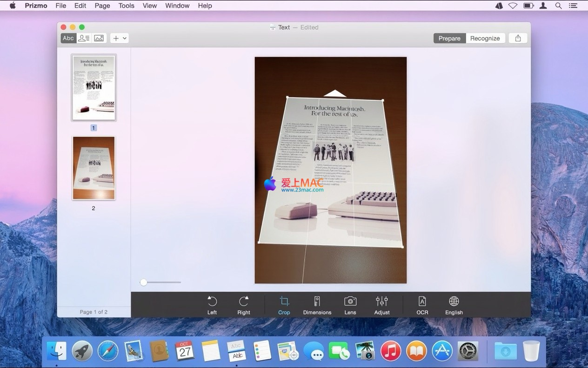Open the Adjust image controls

382,305
